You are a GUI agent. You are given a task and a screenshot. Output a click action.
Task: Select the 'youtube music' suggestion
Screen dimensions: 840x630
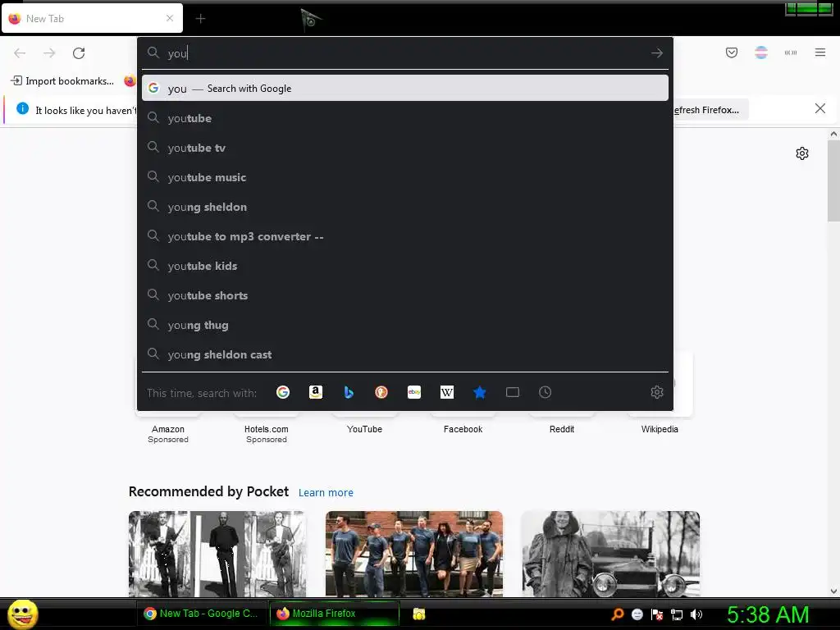coord(405,177)
